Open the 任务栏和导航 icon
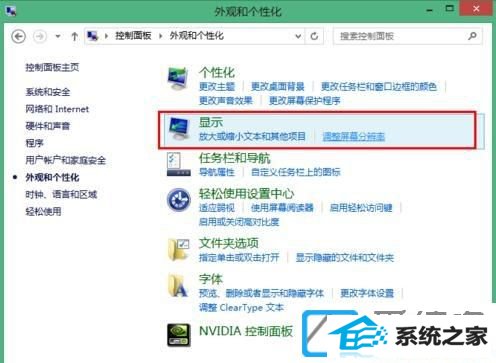The height and width of the screenshot is (363, 496). click(179, 164)
